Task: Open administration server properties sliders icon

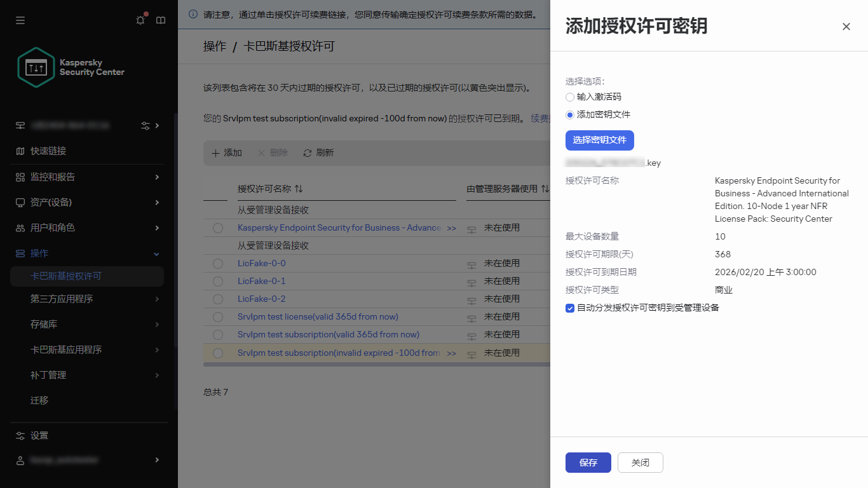Action: click(x=146, y=125)
